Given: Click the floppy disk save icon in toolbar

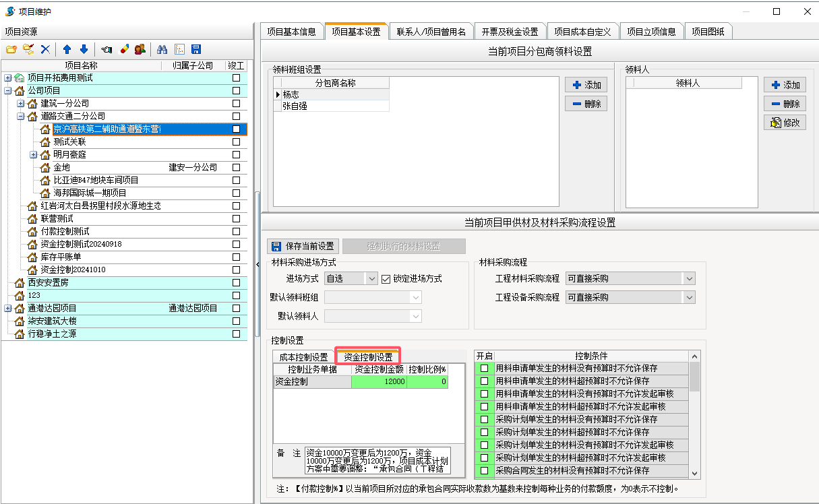Looking at the screenshot, I should point(196,49).
